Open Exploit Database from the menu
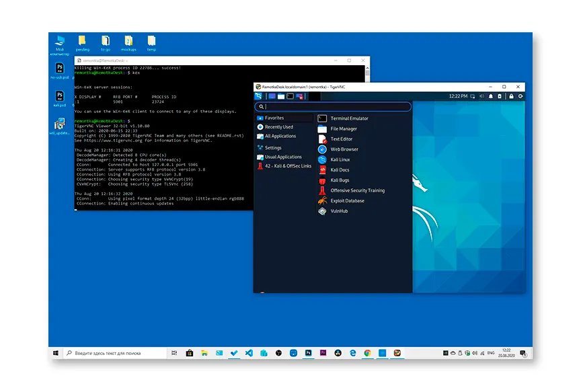The image size is (581, 392). (364, 201)
